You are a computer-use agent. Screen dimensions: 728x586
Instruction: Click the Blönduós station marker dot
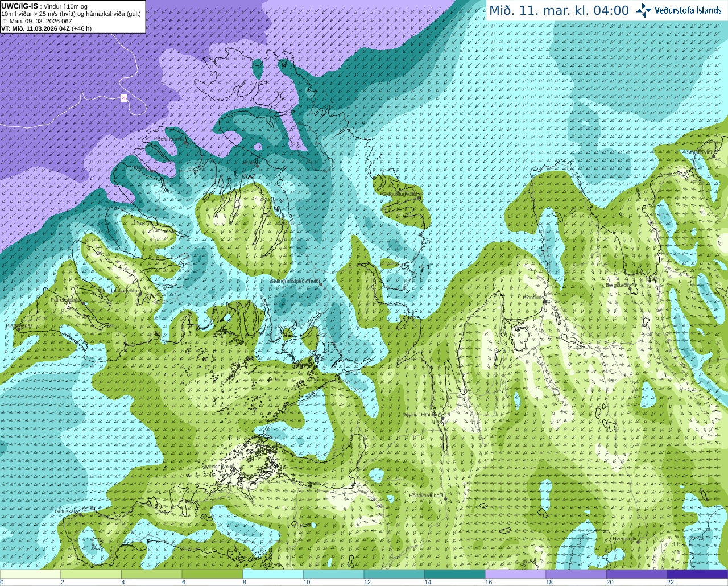[x=544, y=302]
